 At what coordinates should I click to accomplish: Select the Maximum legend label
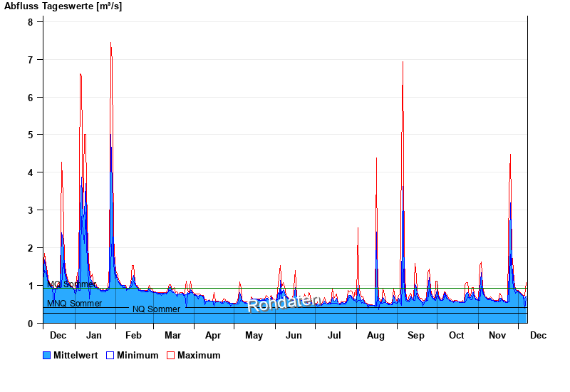199,356
